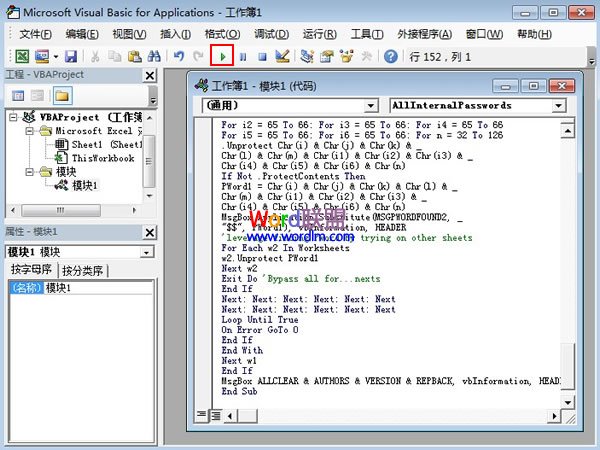This screenshot has height=450, width=600.
Task: Collapse the VBAProject root tree node
Action: point(13,117)
